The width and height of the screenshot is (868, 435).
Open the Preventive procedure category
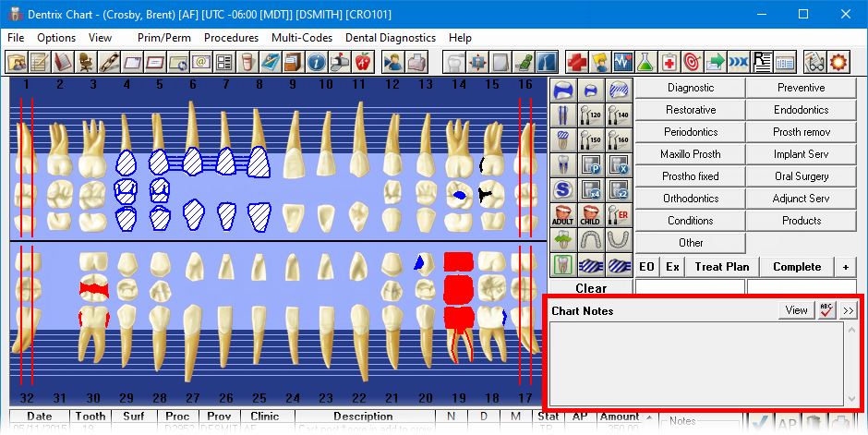[x=801, y=88]
